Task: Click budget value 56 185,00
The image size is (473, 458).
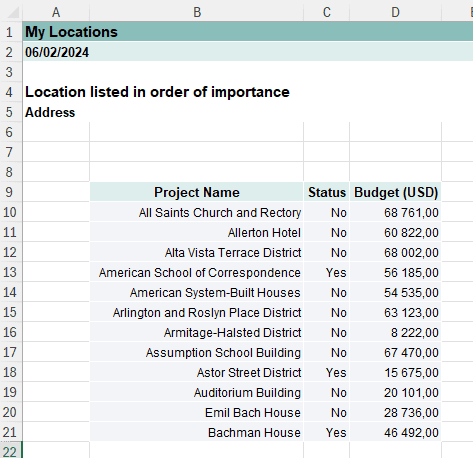Action: pyautogui.click(x=395, y=272)
